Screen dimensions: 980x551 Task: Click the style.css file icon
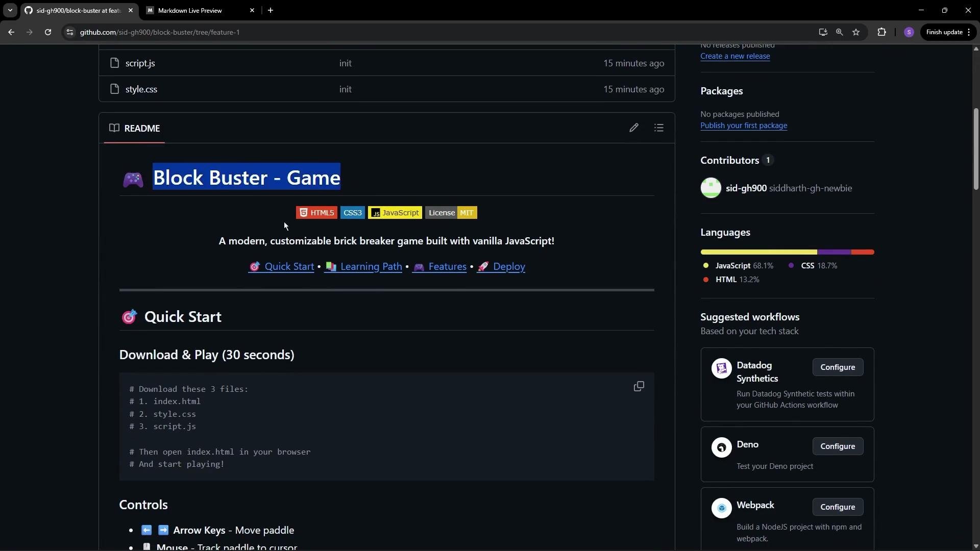point(114,89)
